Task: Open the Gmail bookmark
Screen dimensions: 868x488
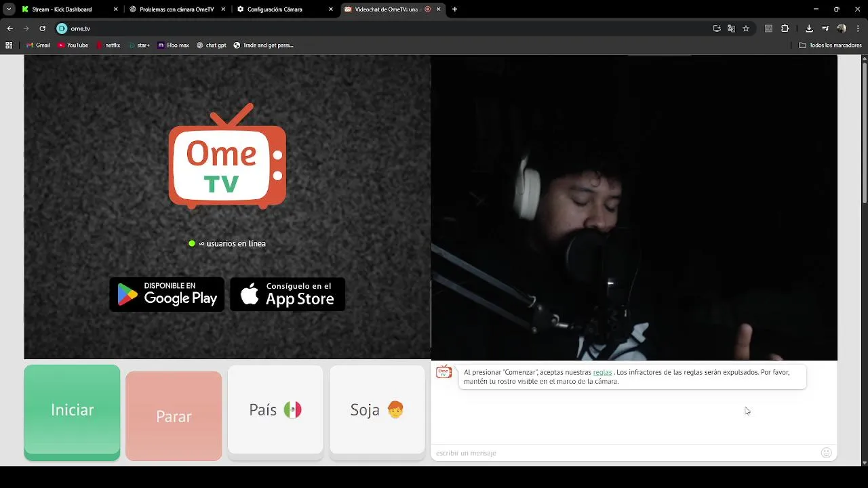Action: (38, 45)
